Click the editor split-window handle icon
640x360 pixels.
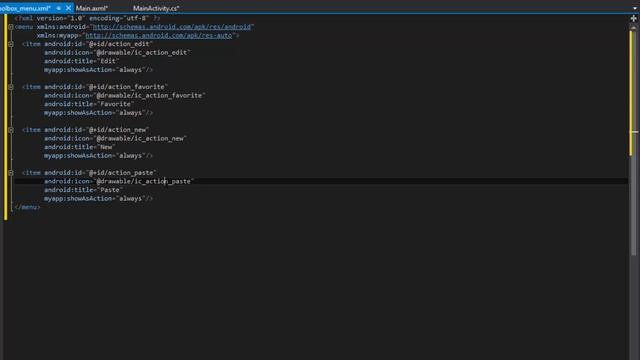(x=633, y=18)
